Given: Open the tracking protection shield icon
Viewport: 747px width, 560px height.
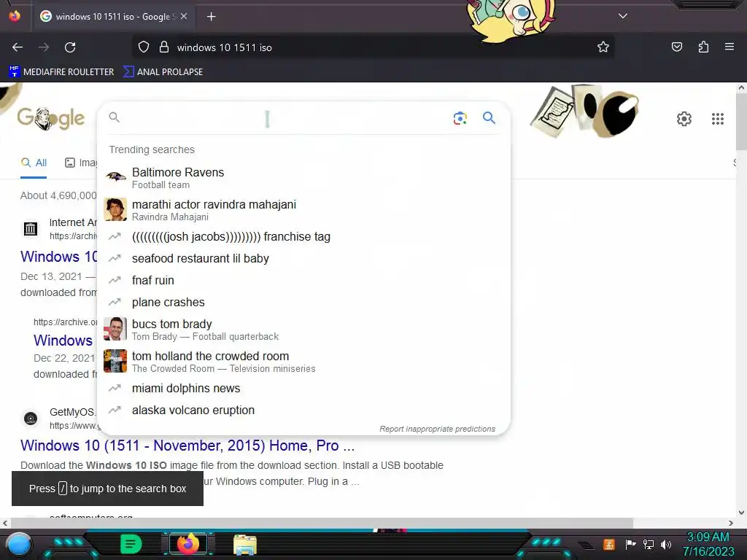Looking at the screenshot, I should tap(144, 47).
